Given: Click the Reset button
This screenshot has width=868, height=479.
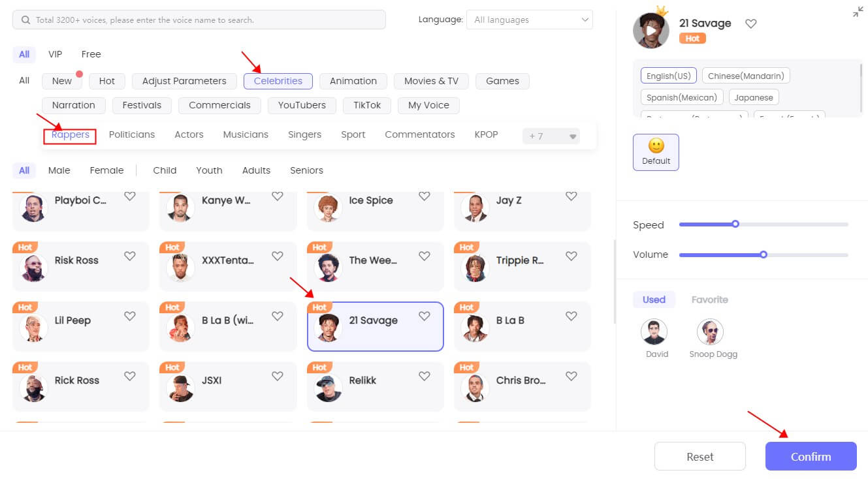Looking at the screenshot, I should point(699,456).
